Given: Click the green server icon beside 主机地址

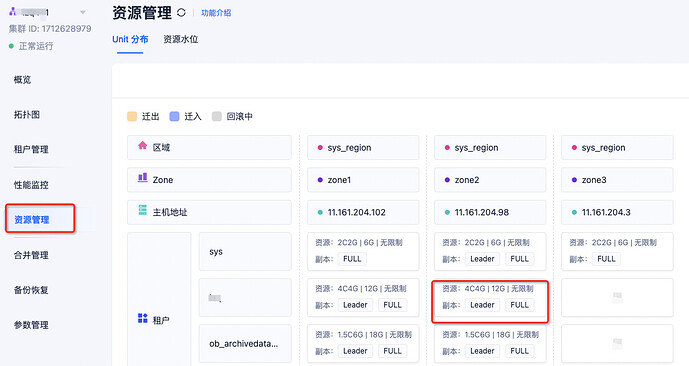Looking at the screenshot, I should pyautogui.click(x=142, y=210).
